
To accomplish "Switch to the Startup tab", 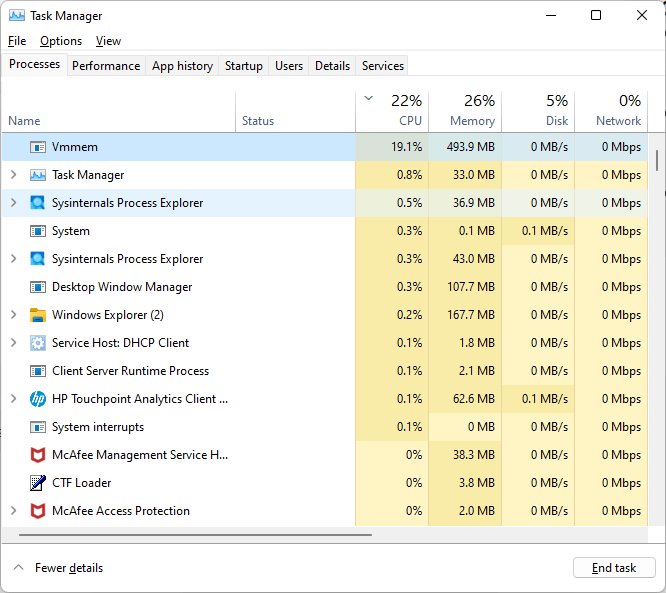I will (x=243, y=66).
